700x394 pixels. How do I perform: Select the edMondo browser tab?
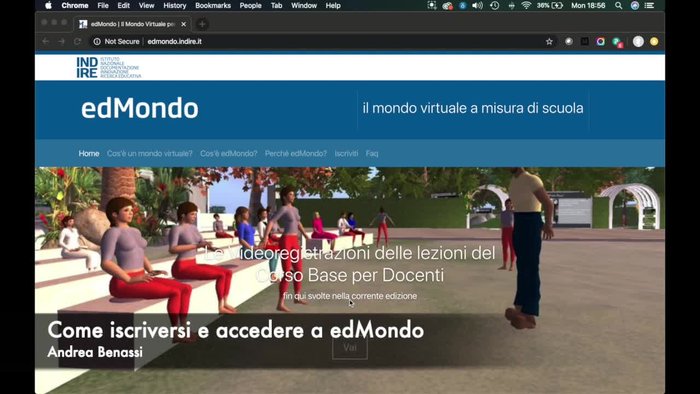(x=133, y=24)
